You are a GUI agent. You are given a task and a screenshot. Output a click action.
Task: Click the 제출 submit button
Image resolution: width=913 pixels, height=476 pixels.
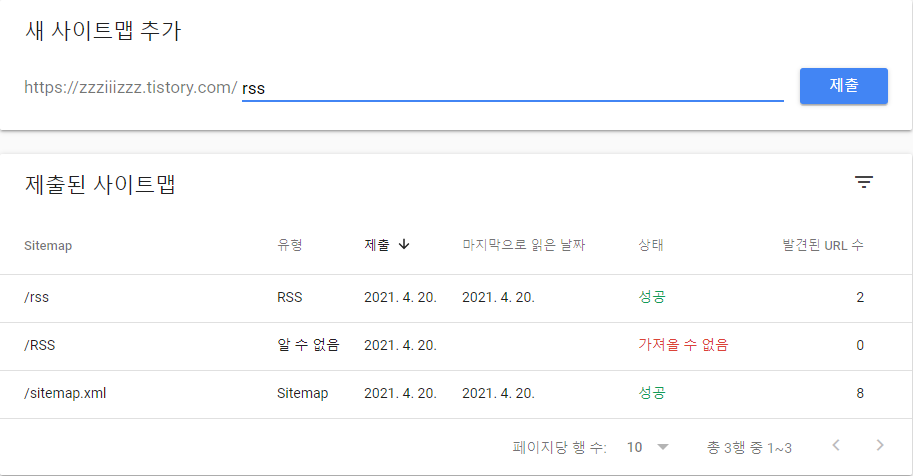(x=843, y=86)
